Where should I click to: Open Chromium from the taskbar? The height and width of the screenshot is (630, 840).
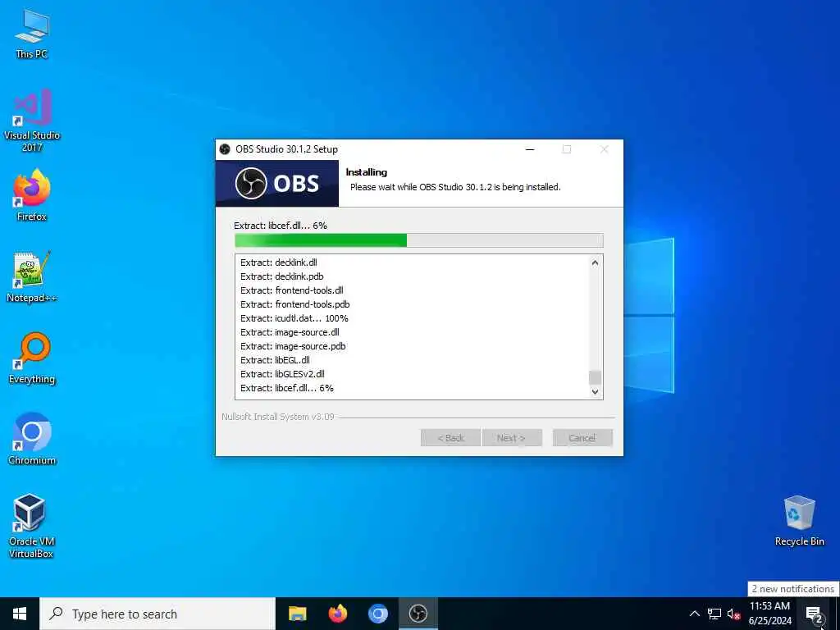(x=377, y=614)
